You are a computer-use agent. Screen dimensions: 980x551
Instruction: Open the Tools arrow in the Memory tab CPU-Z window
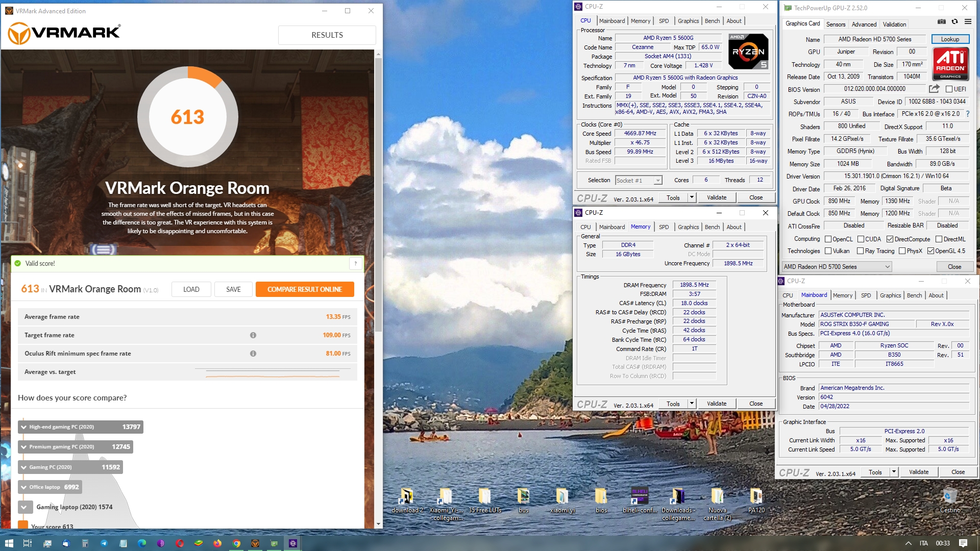pos(692,404)
